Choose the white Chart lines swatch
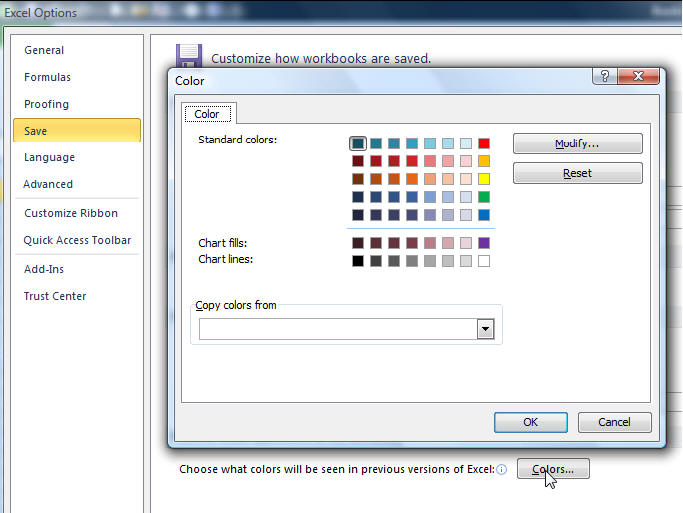Image resolution: width=683 pixels, height=513 pixels. click(x=484, y=261)
